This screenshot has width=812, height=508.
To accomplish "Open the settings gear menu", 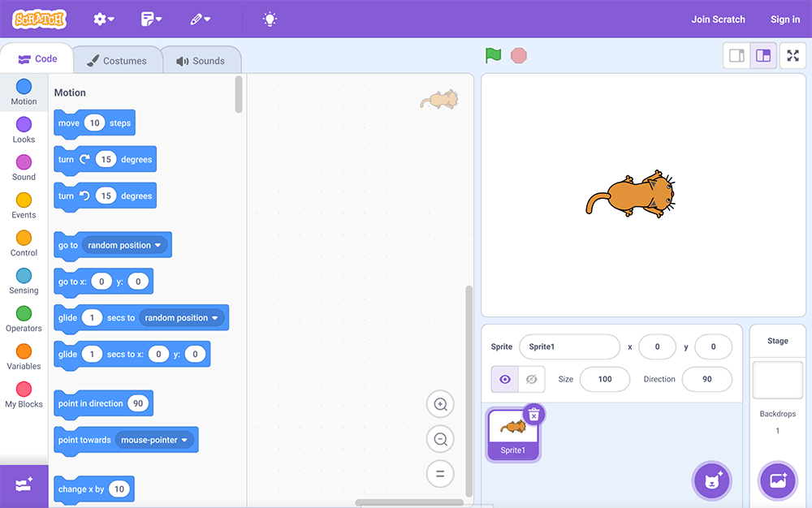I will 104,19.
